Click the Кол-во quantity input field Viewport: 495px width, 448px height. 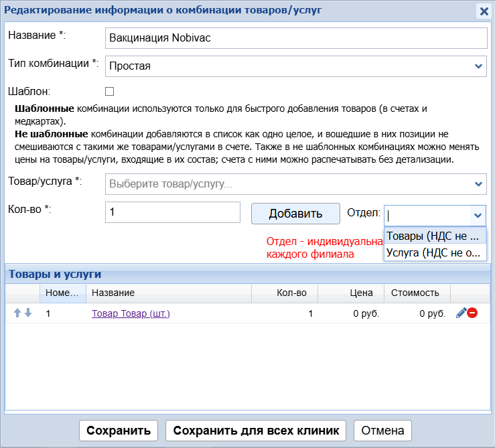tap(173, 212)
